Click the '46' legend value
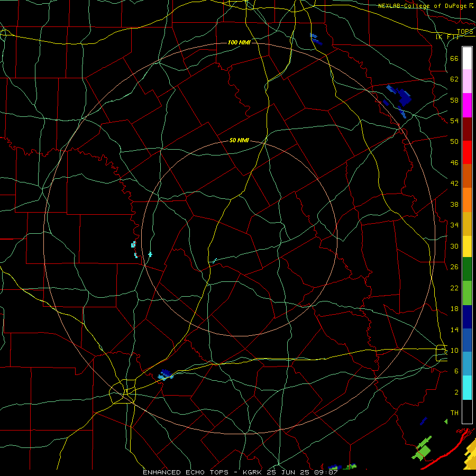 pyautogui.click(x=454, y=162)
